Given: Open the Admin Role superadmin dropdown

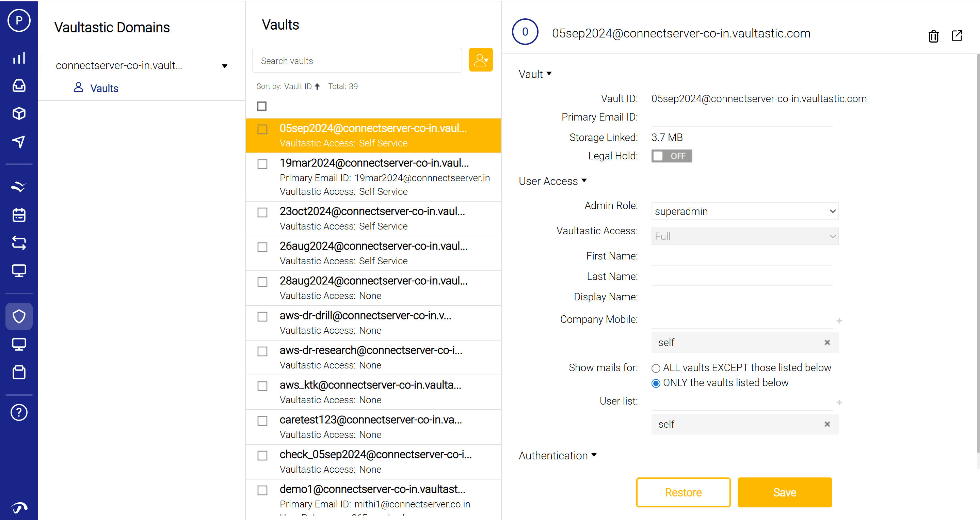Looking at the screenshot, I should point(744,211).
